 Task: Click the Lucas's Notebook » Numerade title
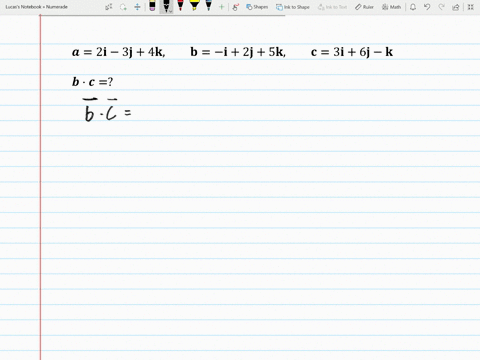click(x=36, y=7)
